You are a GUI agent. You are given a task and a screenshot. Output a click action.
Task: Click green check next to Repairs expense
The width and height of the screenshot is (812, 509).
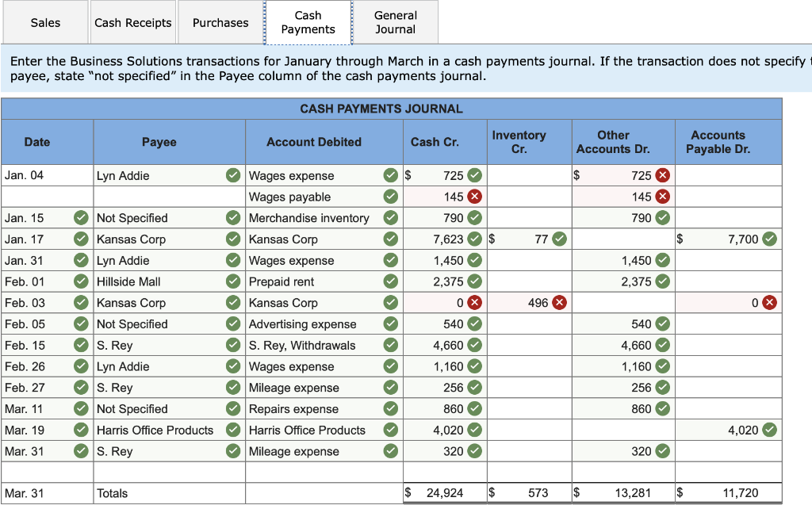390,409
